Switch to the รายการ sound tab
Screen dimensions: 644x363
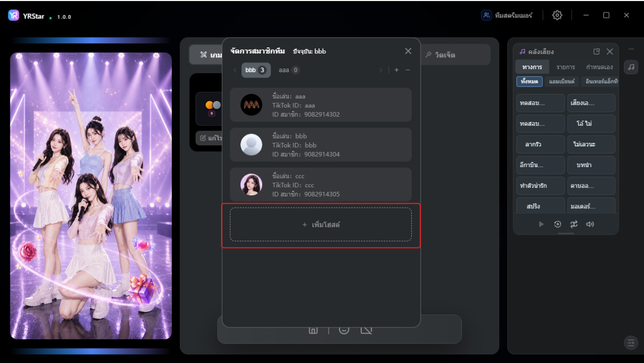(x=566, y=68)
